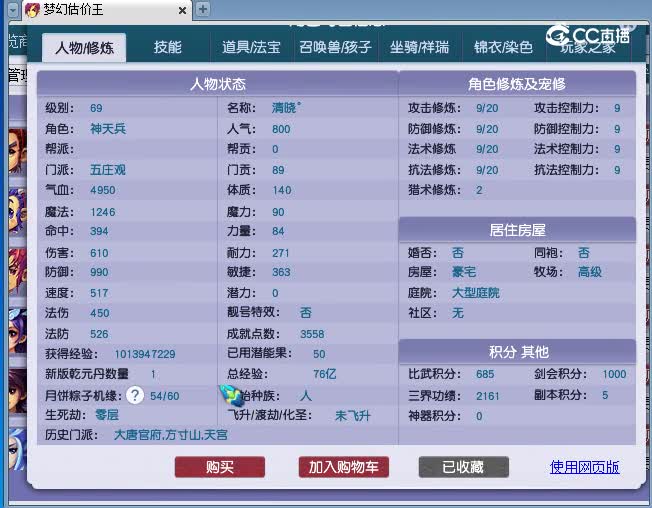Image resolution: width=652 pixels, height=508 pixels.
Task: Open the 道具/法宝 tab
Action: coord(251,47)
